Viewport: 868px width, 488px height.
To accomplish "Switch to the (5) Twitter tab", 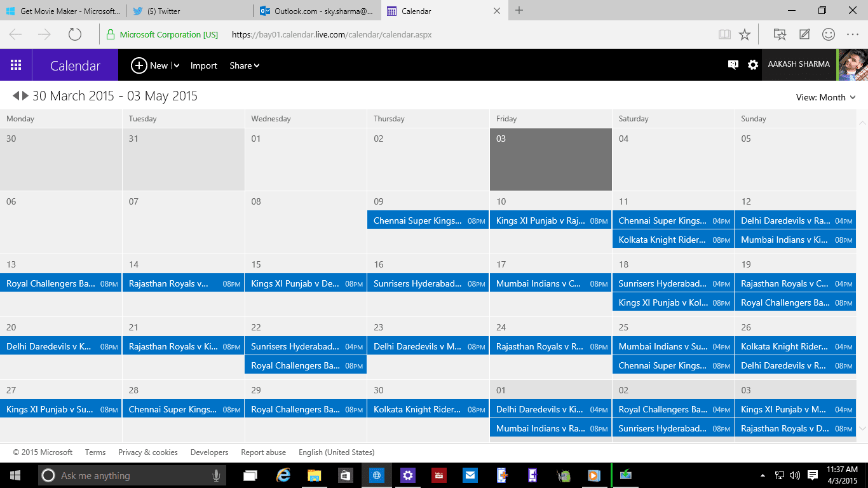I will 189,11.
